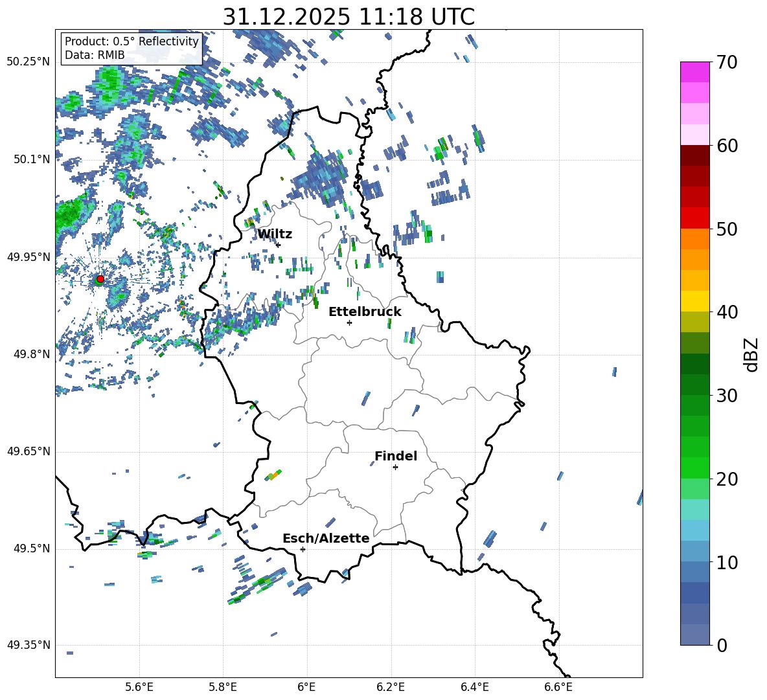Click the 6.2°E longitude label
The width and height of the screenshot is (767, 700).
[391, 687]
